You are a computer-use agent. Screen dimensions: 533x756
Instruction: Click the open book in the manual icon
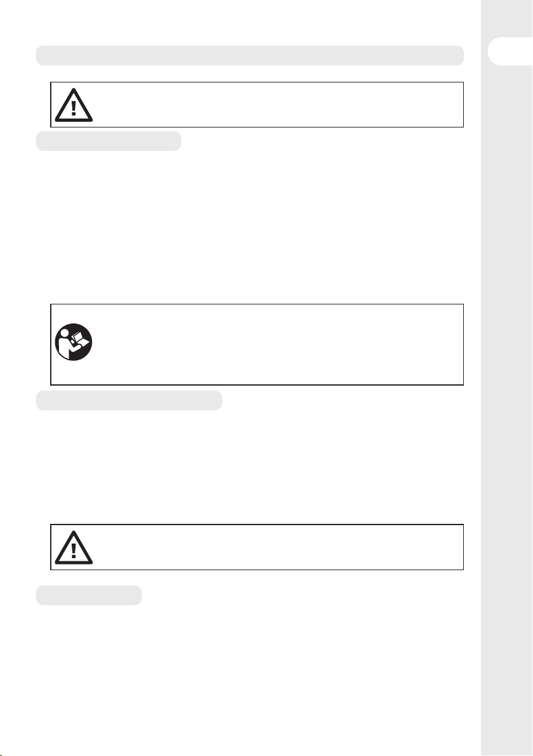[79, 340]
